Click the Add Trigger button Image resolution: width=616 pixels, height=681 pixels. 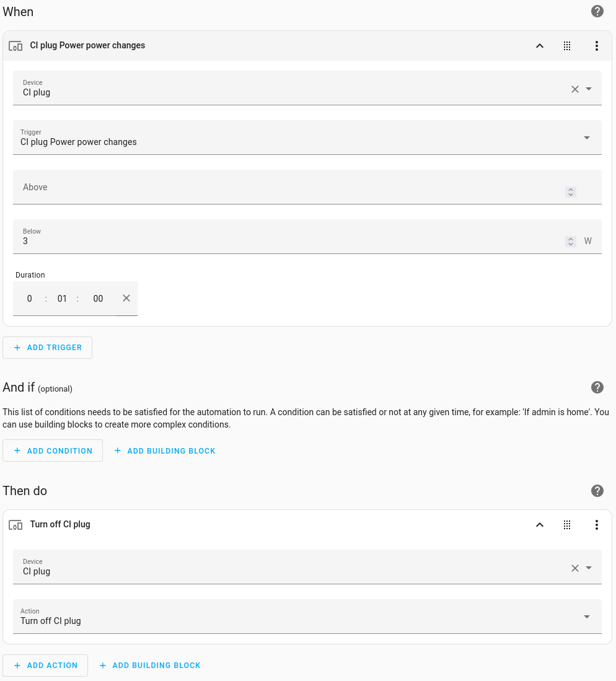coord(47,348)
